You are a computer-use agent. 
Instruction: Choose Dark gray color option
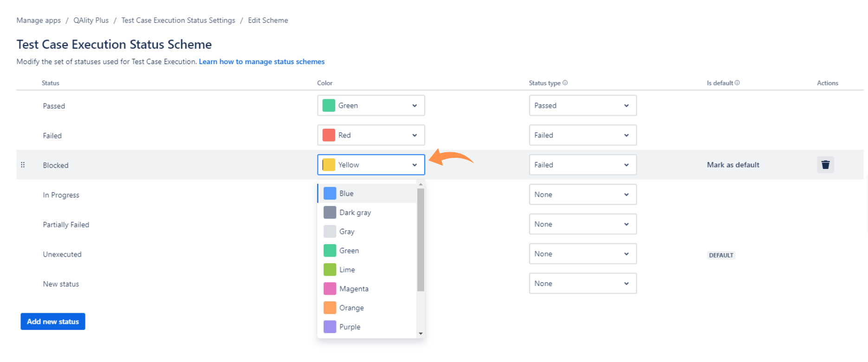367,213
